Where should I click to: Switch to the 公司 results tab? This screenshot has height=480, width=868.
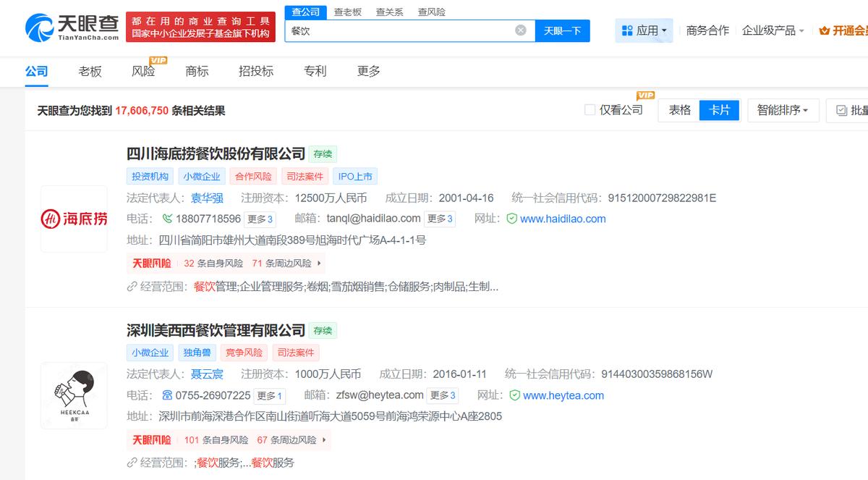[x=37, y=71]
